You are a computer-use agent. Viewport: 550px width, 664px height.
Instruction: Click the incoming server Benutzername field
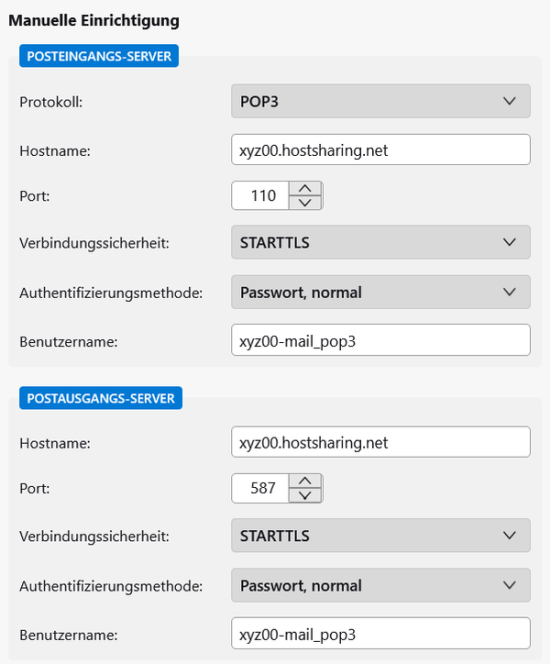[381, 340]
